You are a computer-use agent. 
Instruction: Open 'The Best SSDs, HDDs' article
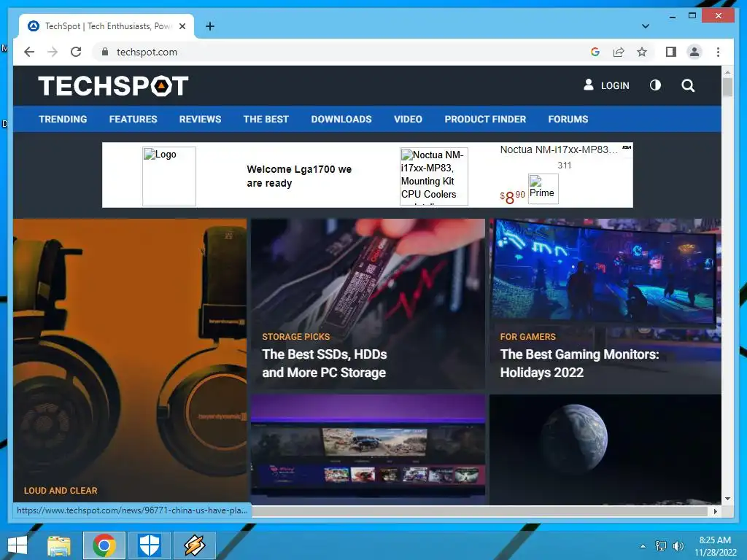[324, 363]
